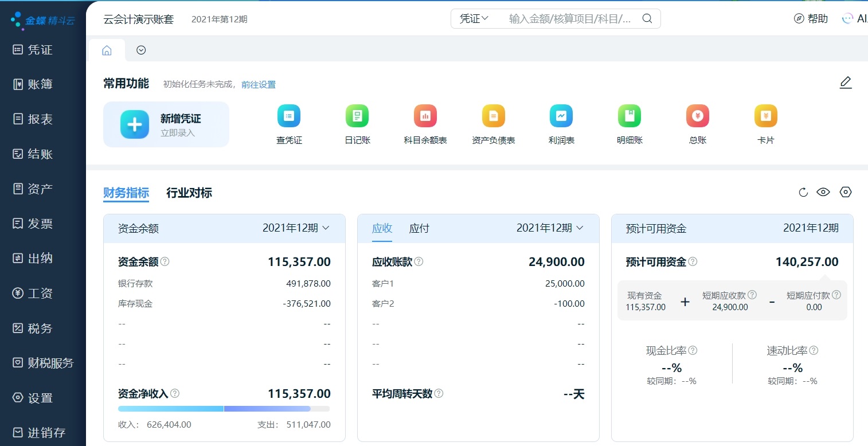Expand the tab list chevron

coord(141,50)
